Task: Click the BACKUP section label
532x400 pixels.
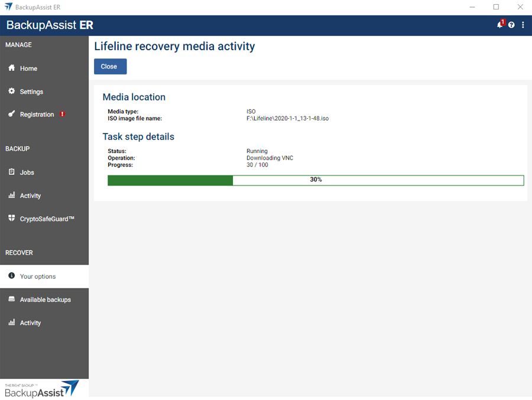Action: tap(17, 149)
